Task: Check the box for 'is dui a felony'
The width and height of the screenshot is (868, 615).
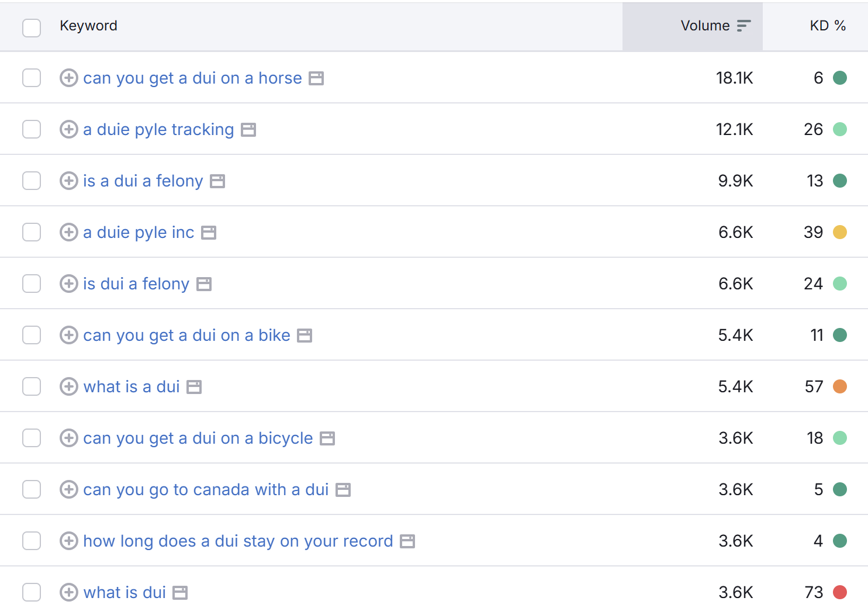Action: click(x=32, y=284)
